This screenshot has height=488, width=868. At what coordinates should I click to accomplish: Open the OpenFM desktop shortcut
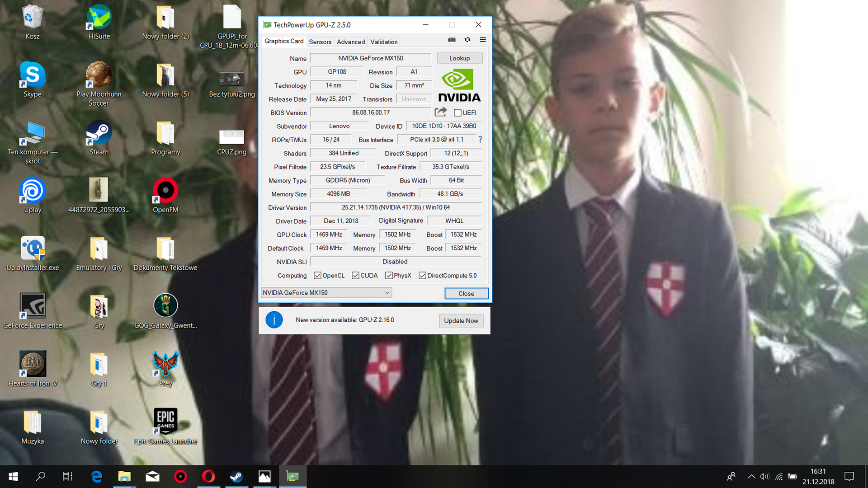click(165, 196)
